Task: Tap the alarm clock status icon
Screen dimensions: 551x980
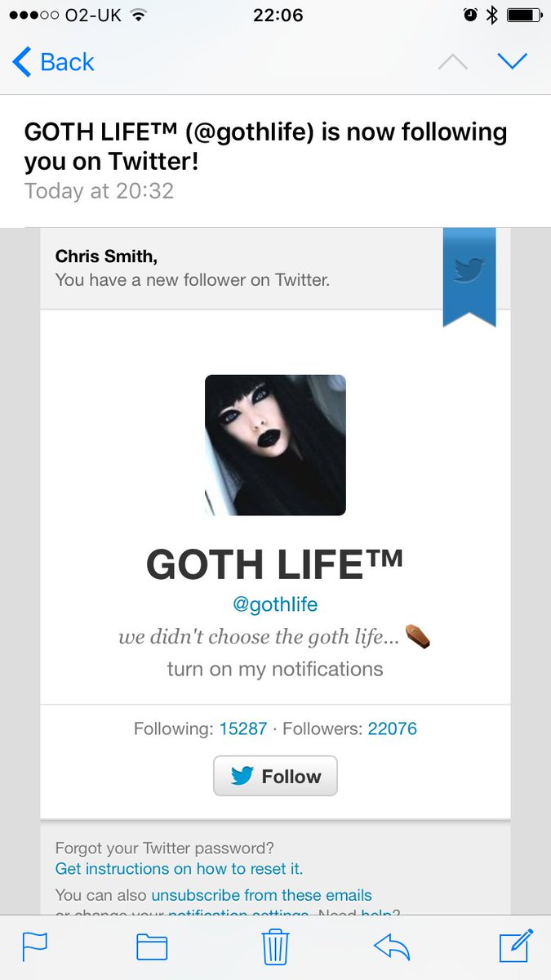Action: pos(470,15)
